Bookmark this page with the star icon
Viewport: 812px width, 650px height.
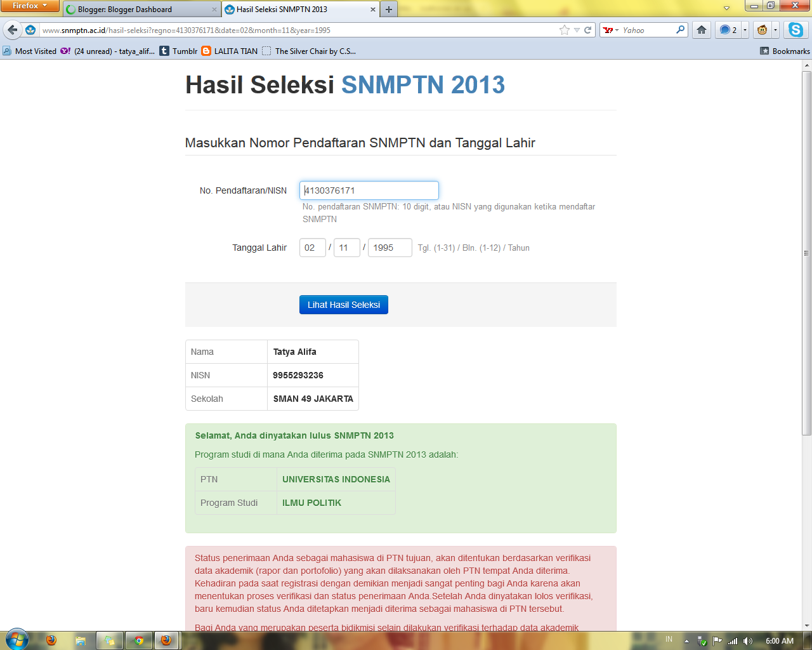565,30
